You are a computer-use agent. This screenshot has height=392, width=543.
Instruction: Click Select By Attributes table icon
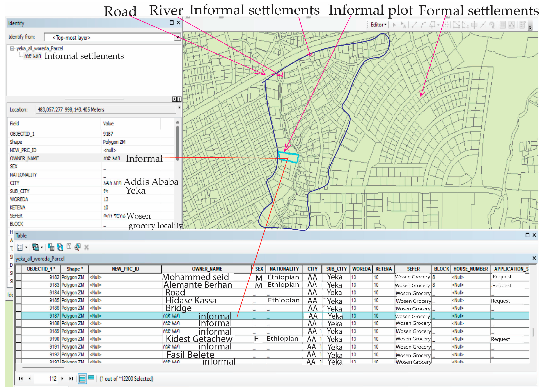coord(51,247)
